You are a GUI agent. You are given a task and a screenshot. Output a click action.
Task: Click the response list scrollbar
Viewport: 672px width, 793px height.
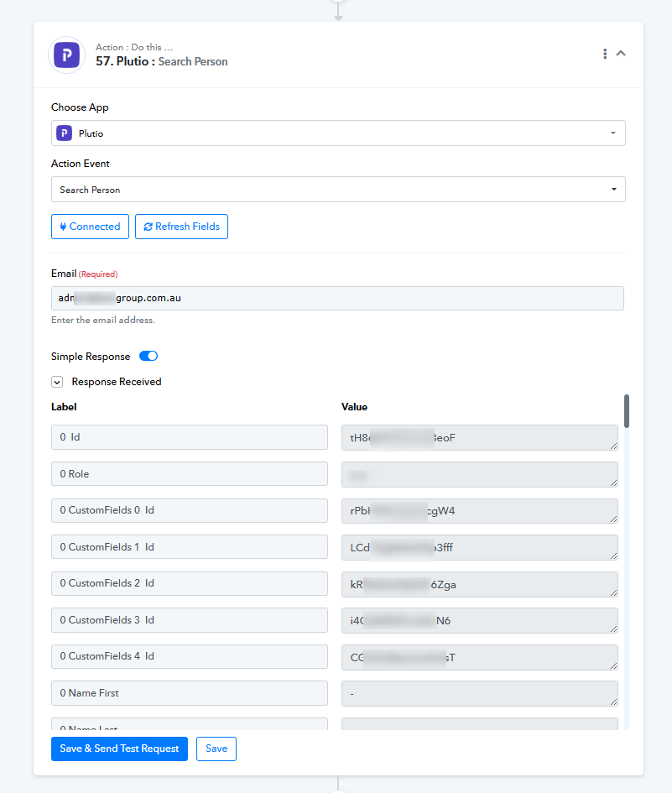[627, 411]
